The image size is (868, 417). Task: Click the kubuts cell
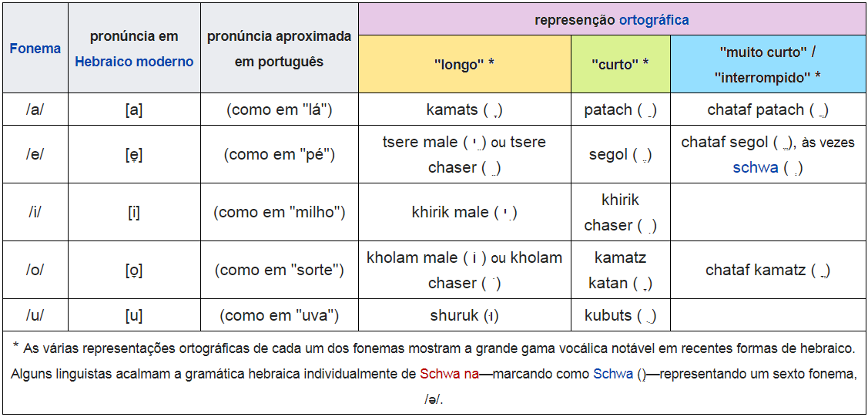pos(620,315)
